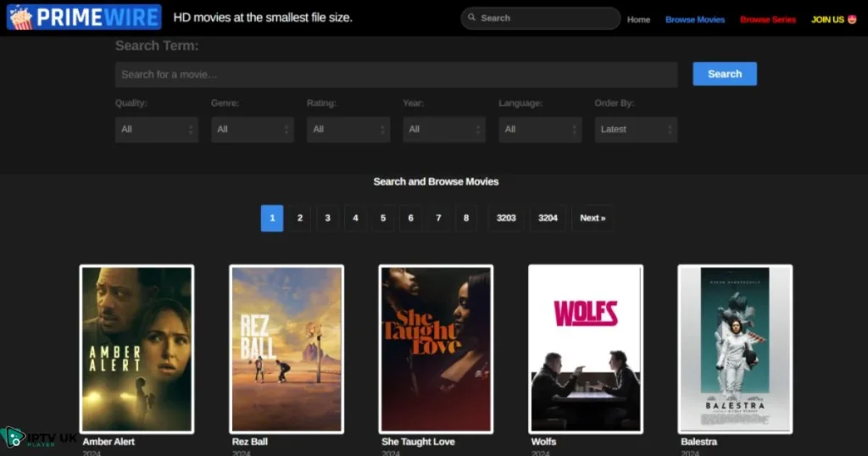The width and height of the screenshot is (868, 456).
Task: Open the Rez Ball movie poster
Action: click(287, 349)
